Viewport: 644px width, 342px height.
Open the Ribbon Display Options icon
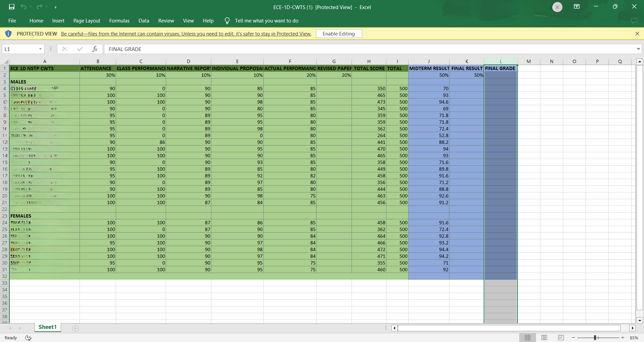(x=577, y=7)
